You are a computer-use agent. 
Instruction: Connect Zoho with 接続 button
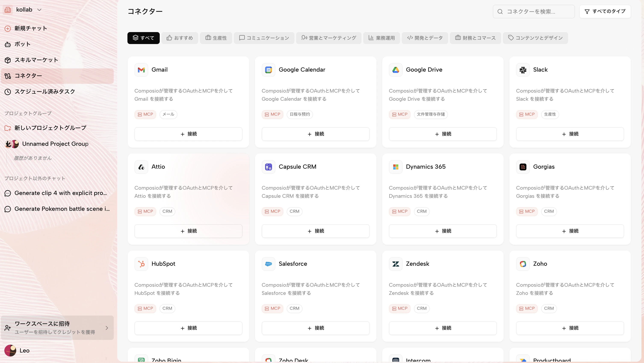(x=570, y=328)
